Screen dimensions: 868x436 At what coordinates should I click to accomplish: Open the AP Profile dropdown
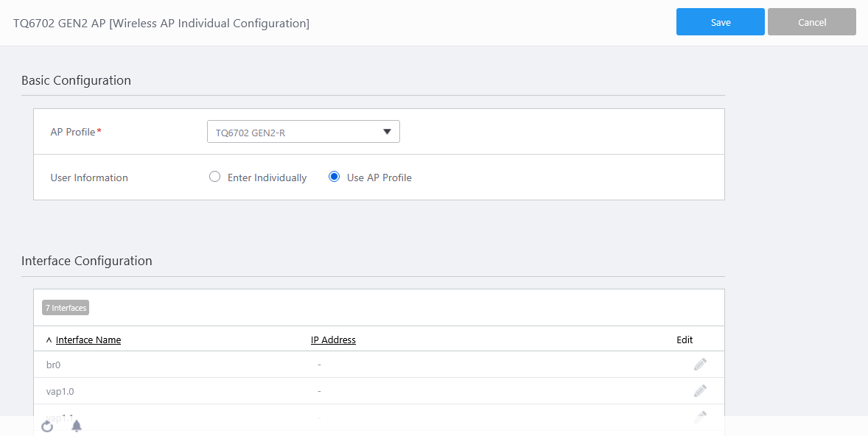point(304,132)
